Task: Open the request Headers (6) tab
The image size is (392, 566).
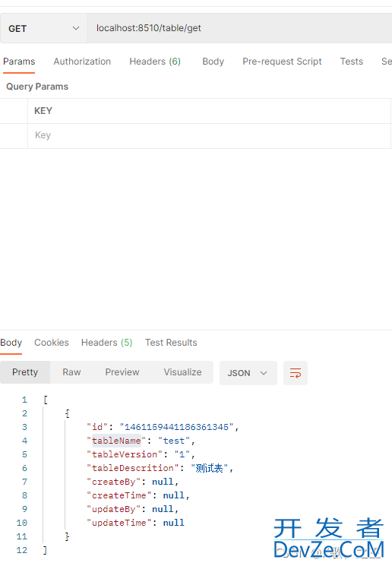Action: tap(155, 62)
